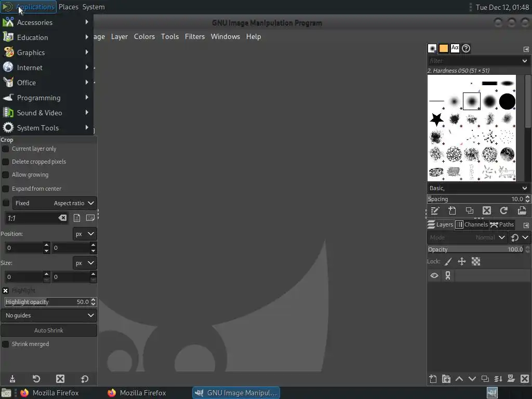This screenshot has width=532, height=399.
Task: Adjust the Highlight opacity slider
Action: pyautogui.click(x=47, y=302)
